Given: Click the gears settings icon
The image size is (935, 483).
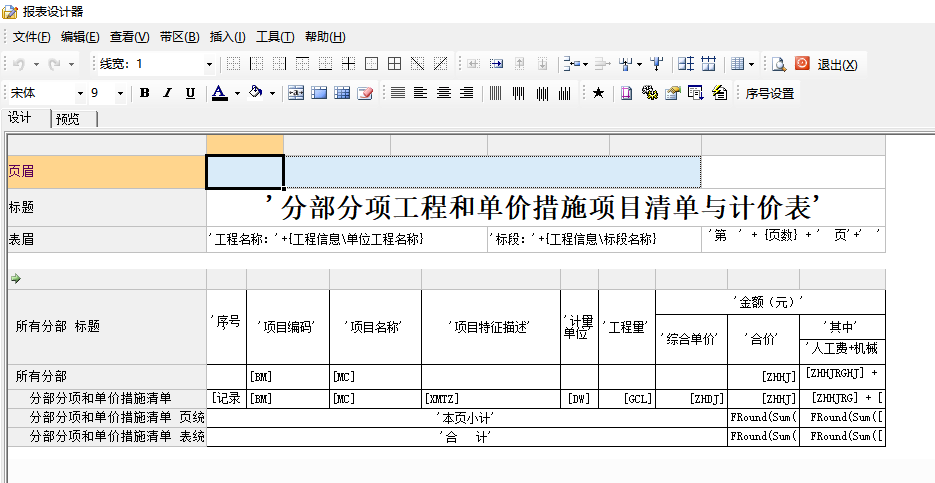Looking at the screenshot, I should point(649,93).
